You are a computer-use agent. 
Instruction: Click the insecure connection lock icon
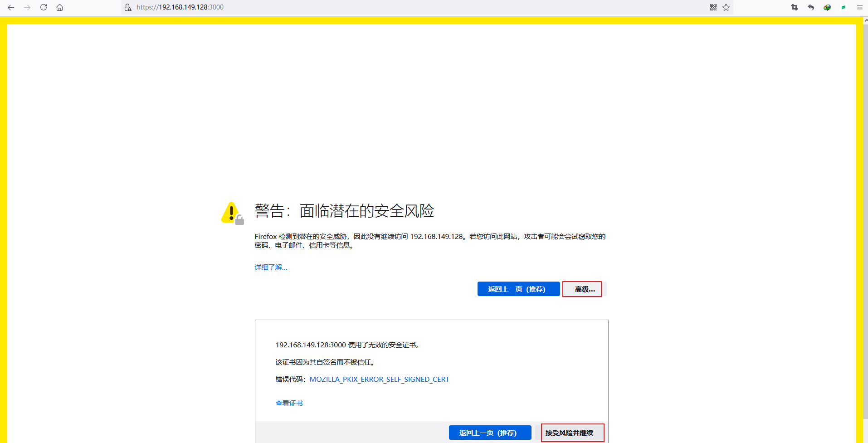[x=128, y=7]
